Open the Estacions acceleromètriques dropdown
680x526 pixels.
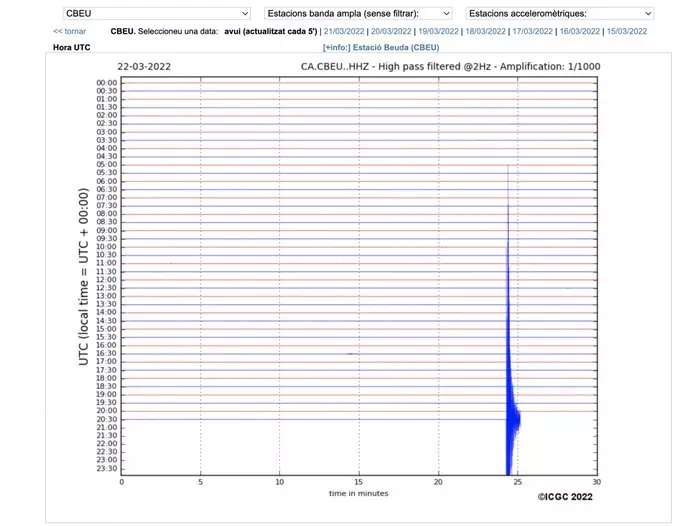560,14
